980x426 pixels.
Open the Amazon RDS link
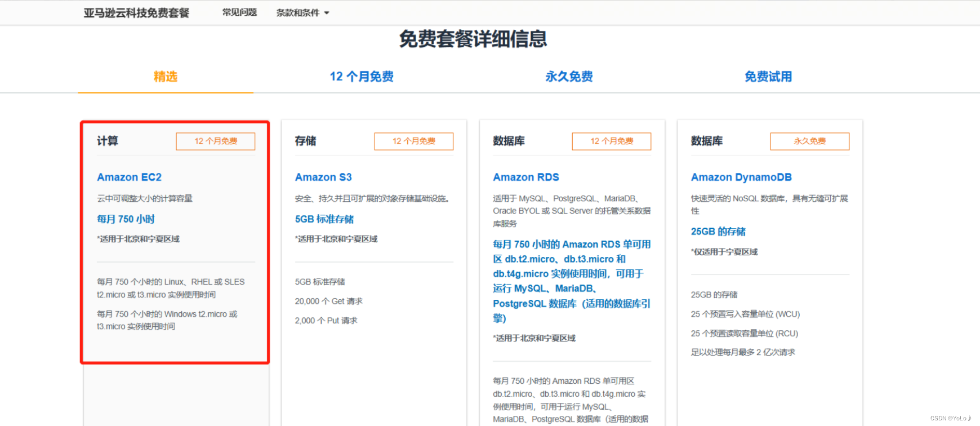526,177
